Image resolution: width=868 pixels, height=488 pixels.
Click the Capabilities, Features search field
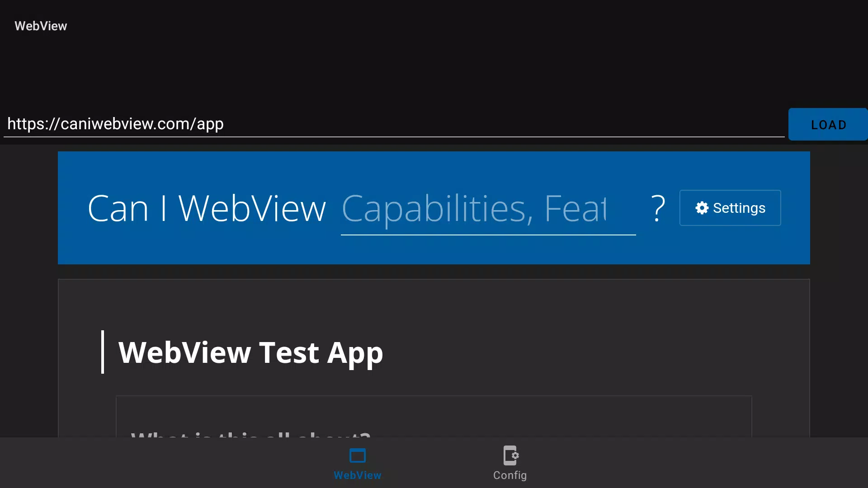click(488, 209)
